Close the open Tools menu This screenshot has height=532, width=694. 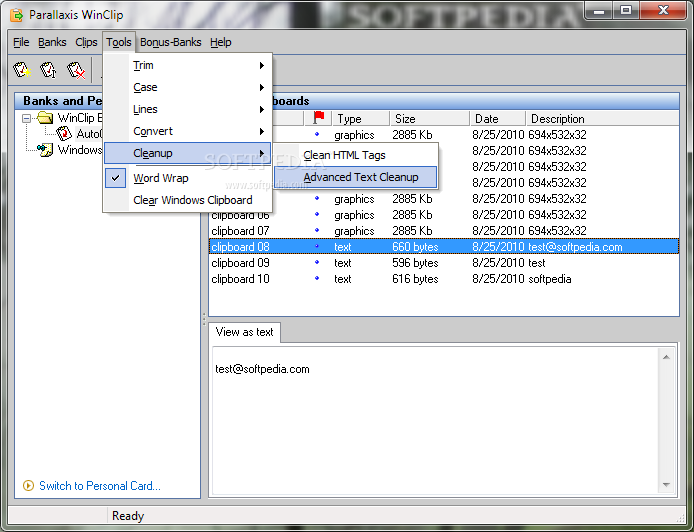point(119,42)
